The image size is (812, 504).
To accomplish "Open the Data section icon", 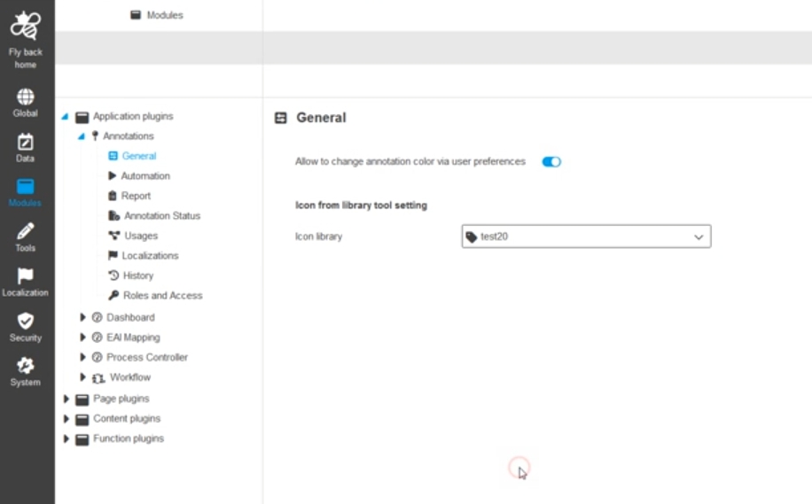I will (26, 142).
